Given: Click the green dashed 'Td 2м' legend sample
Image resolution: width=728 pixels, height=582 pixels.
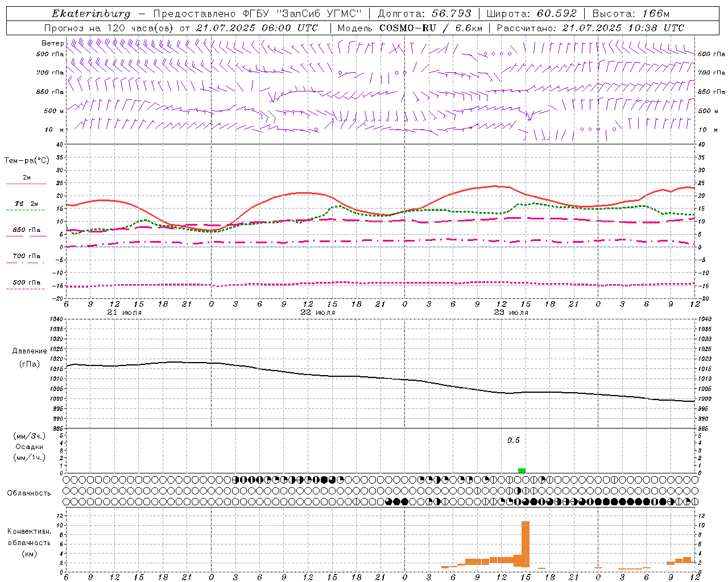Looking at the screenshot, I should click(x=25, y=210).
